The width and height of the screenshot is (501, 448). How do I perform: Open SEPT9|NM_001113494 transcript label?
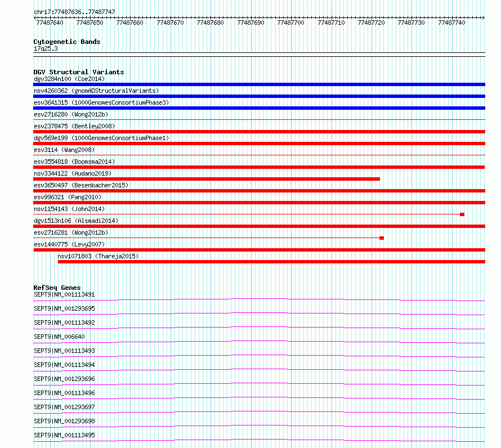point(64,365)
